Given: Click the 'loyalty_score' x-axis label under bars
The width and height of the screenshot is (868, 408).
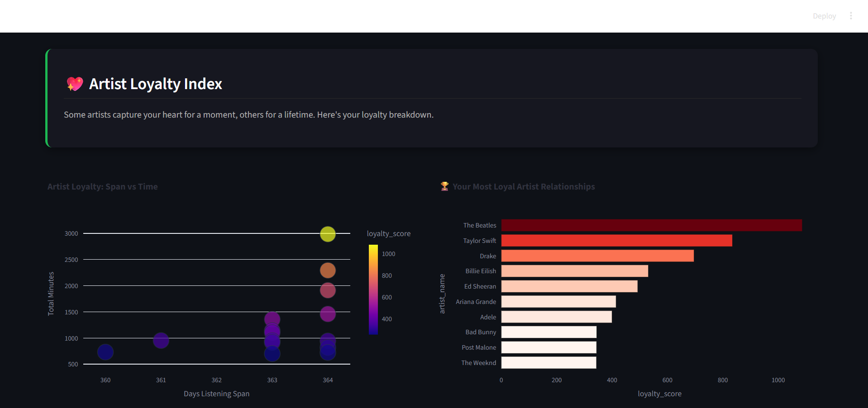Looking at the screenshot, I should click(x=659, y=394).
